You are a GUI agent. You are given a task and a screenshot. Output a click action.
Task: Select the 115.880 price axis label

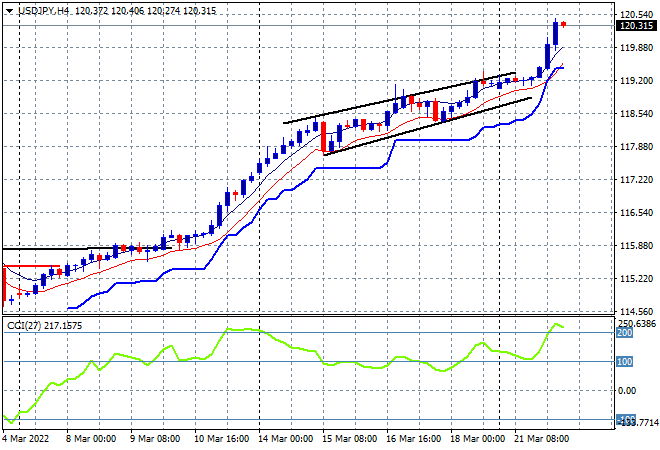tap(636, 245)
